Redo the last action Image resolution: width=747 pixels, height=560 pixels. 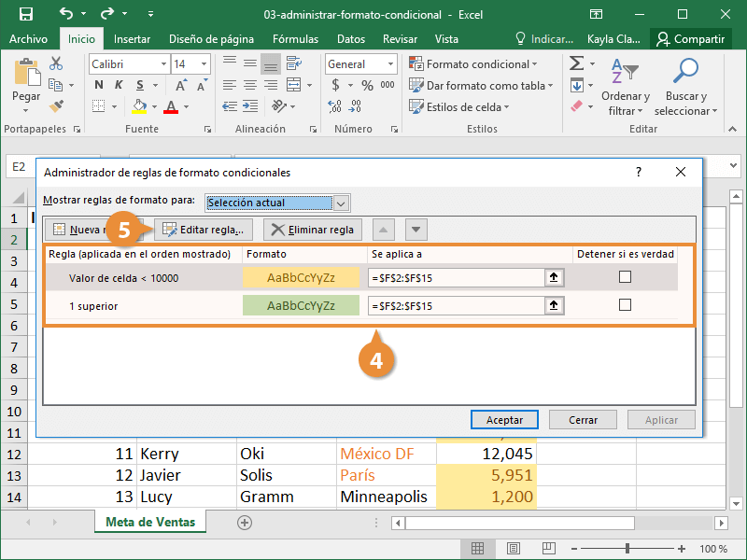(107, 14)
